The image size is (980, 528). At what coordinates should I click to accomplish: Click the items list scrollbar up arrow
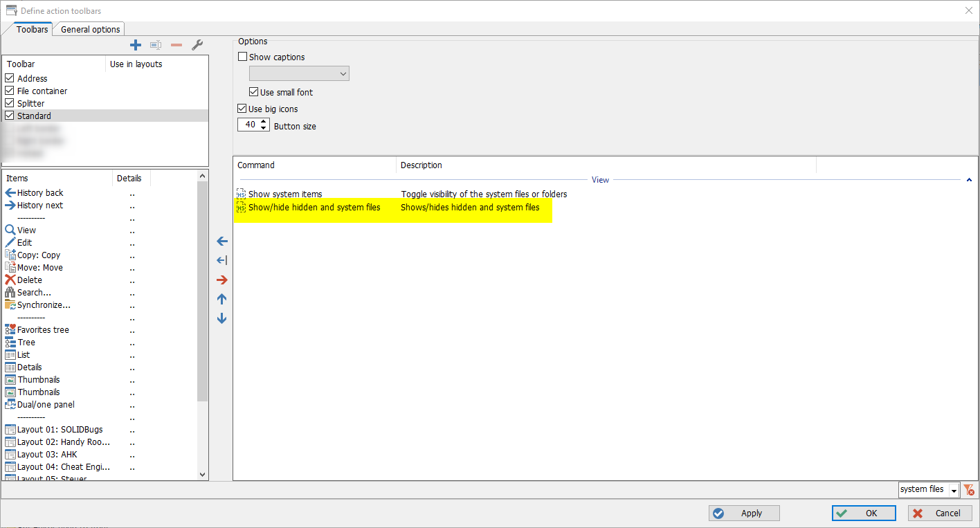[203, 176]
